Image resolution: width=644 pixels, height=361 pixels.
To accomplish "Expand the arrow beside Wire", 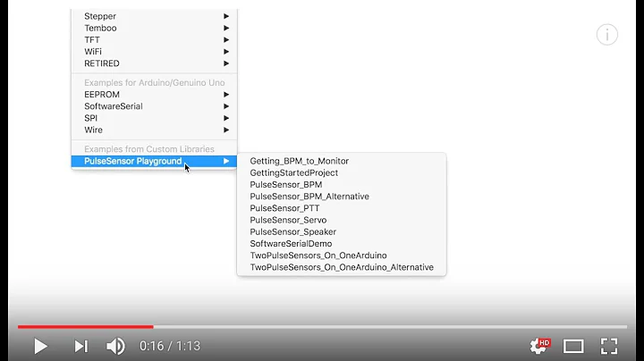I will (226, 130).
